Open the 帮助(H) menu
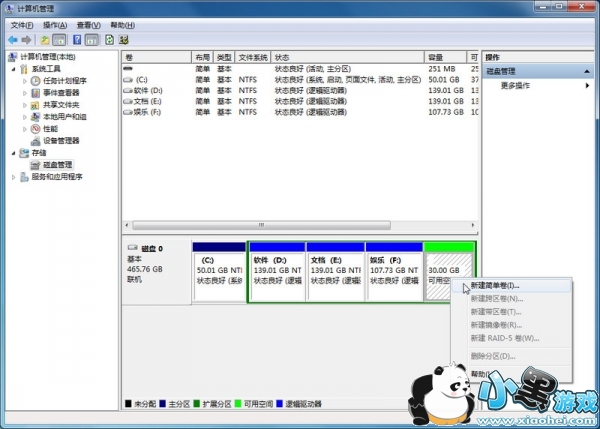 pos(122,25)
